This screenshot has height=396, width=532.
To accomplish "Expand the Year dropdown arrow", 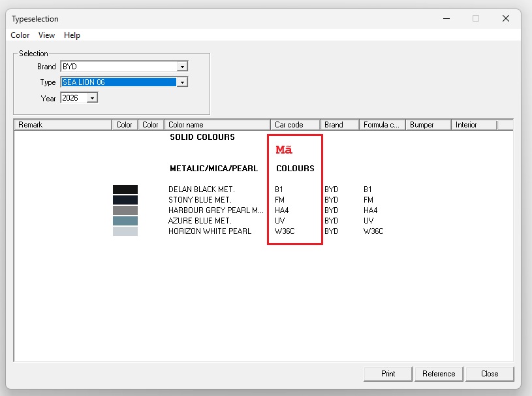I will coord(92,98).
